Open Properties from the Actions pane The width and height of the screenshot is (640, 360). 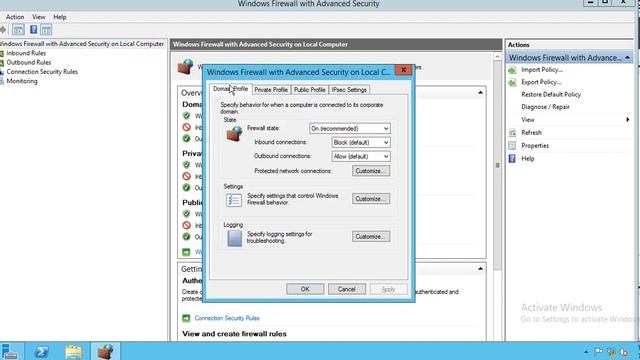(535, 146)
